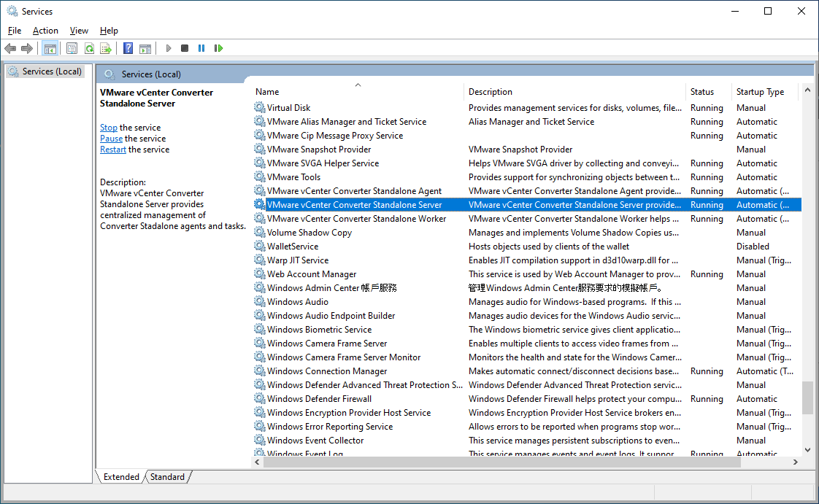Click gear icon beside Warp JIT Service
The image size is (819, 504).
tap(260, 260)
